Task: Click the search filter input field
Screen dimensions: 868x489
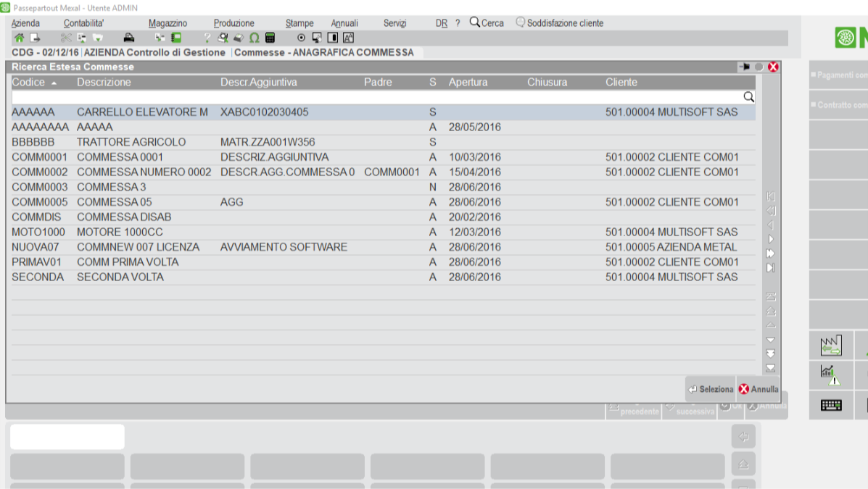Action: [376, 97]
